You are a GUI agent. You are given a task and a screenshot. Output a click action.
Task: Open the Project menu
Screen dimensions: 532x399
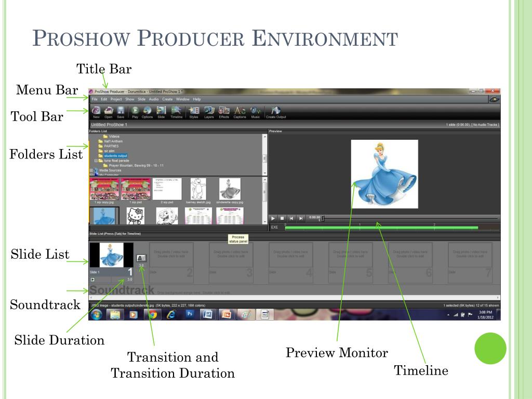click(x=116, y=99)
